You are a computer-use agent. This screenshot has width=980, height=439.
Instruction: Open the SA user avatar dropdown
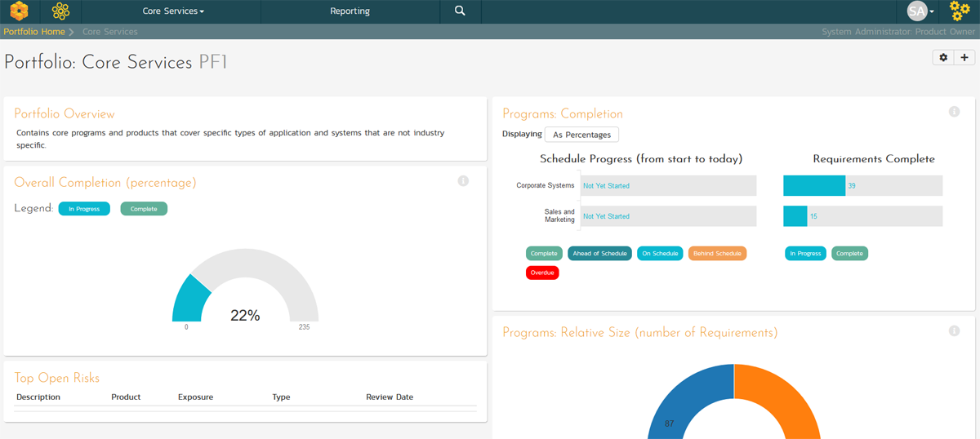[920, 11]
